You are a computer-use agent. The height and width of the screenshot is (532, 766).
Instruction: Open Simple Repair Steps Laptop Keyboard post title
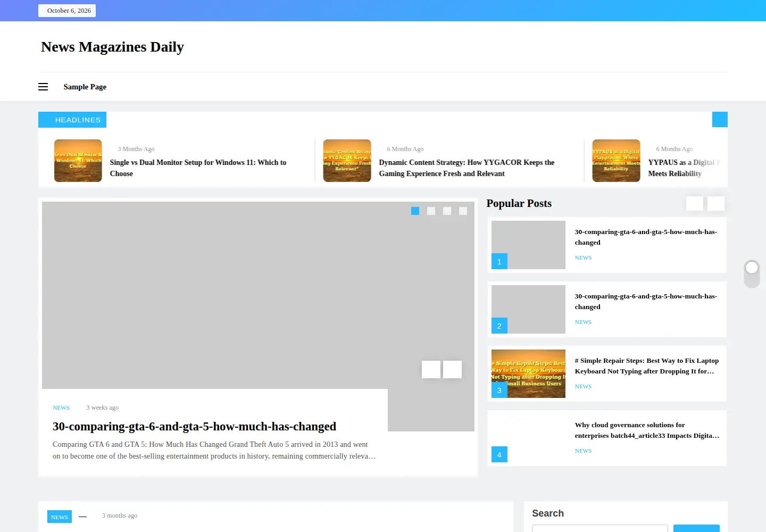coord(647,366)
